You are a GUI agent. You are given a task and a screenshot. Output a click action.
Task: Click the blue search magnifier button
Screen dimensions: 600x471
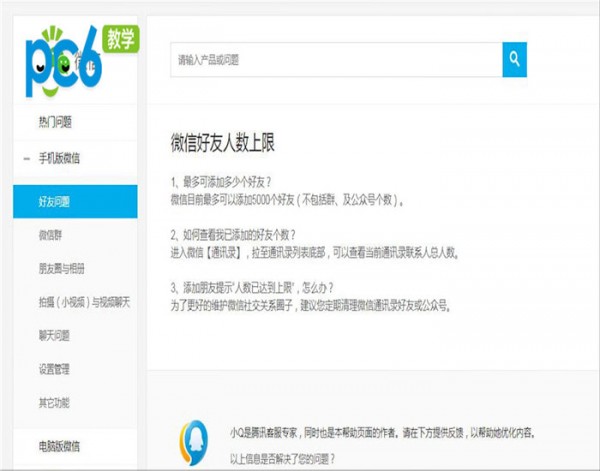coord(514,60)
